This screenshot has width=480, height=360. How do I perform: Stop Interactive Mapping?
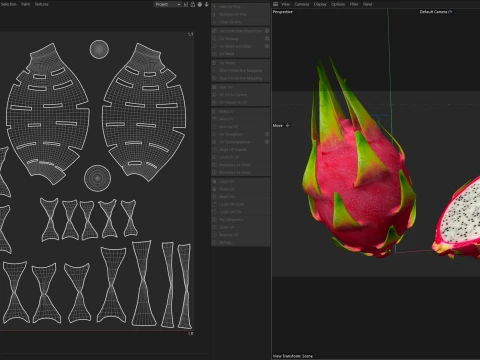pos(240,78)
